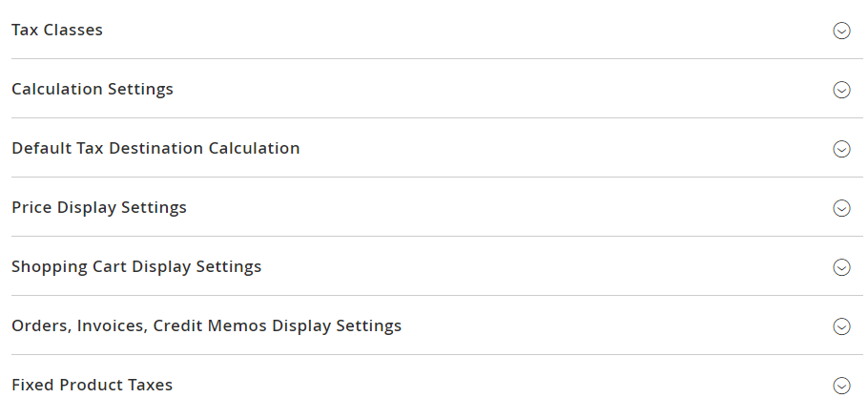868x419 pixels.
Task: Select Orders, Invoices, Credit Memos Display Settings title
Action: [206, 325]
